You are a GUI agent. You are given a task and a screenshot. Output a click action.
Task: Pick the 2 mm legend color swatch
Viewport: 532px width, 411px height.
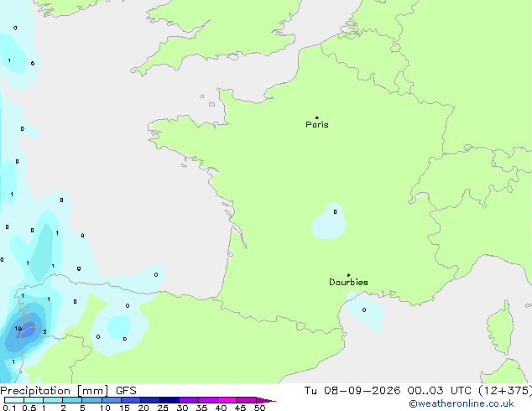[72, 400]
